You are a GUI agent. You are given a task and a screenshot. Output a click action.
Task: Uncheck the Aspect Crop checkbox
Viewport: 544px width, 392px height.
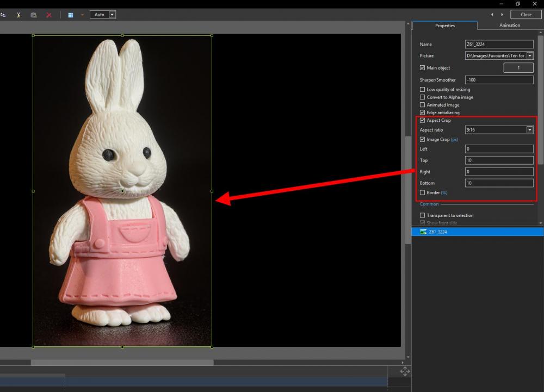pyautogui.click(x=422, y=120)
